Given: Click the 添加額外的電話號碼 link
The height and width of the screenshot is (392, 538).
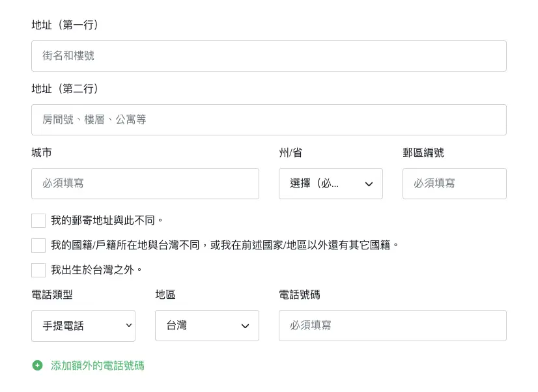Looking at the screenshot, I should pyautogui.click(x=98, y=365).
